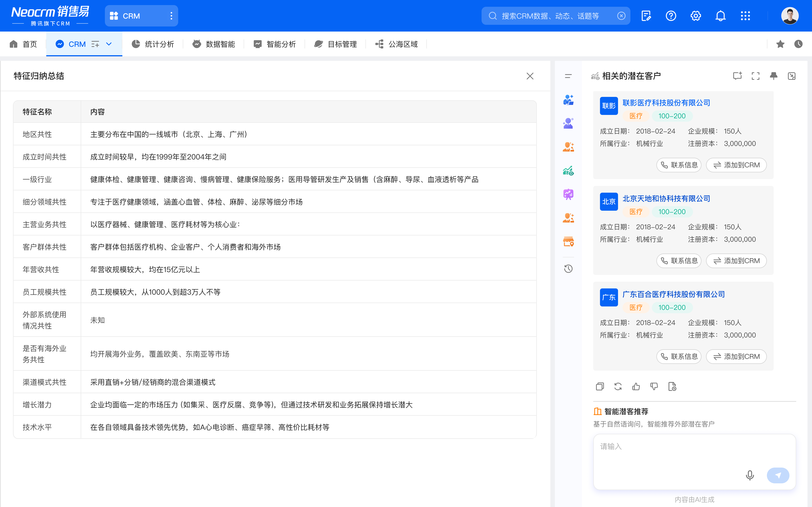This screenshot has width=812, height=507.
Task: Click the microphone voice input icon
Action: click(750, 475)
